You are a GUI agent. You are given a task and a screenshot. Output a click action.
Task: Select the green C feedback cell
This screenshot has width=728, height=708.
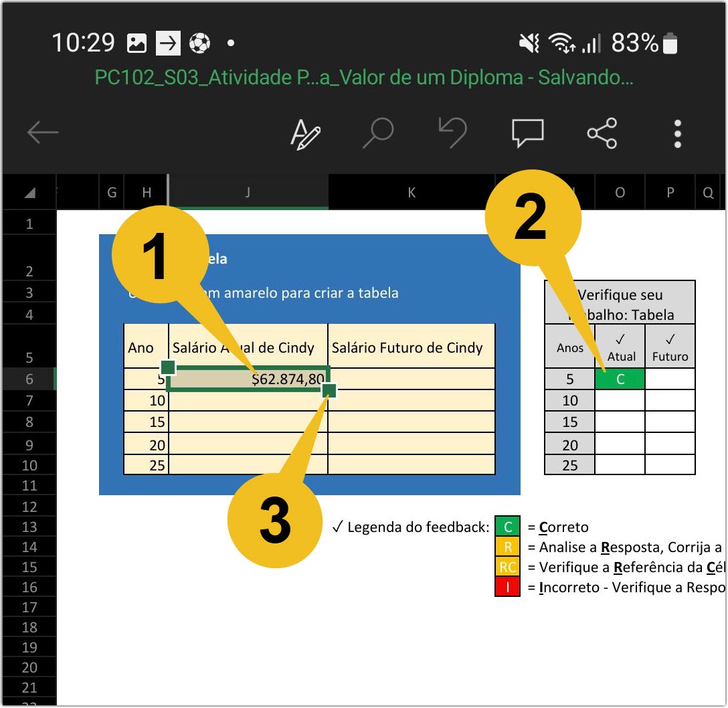[620, 379]
